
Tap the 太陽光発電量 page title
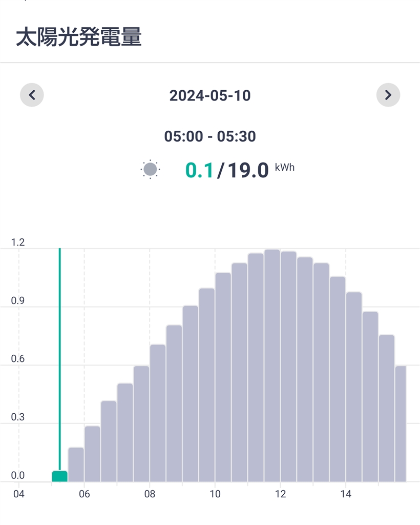pyautogui.click(x=79, y=37)
